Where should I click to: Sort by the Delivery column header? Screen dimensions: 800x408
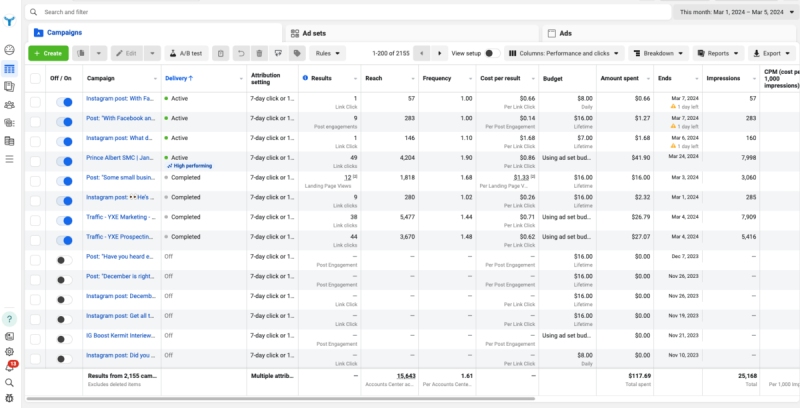(x=179, y=78)
